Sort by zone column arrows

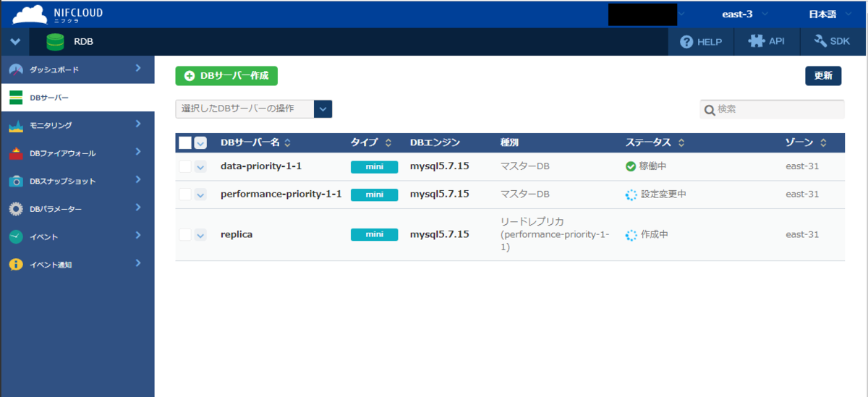(x=823, y=143)
